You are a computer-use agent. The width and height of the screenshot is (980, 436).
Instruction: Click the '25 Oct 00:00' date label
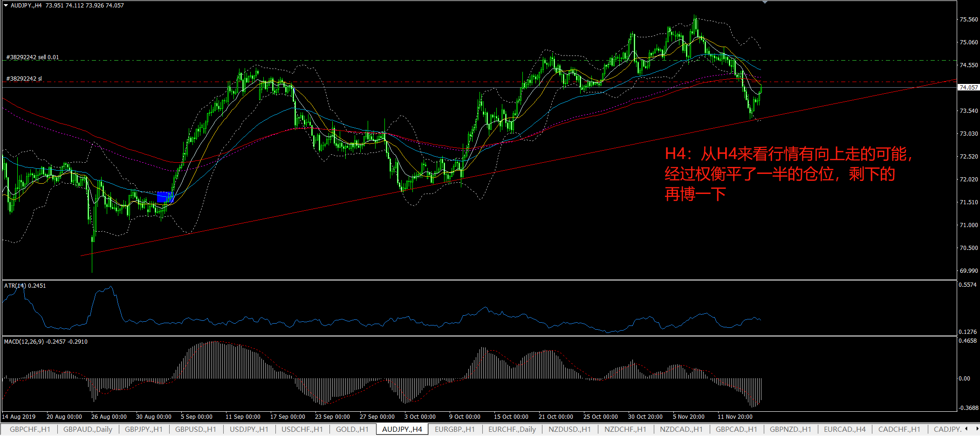coord(601,417)
